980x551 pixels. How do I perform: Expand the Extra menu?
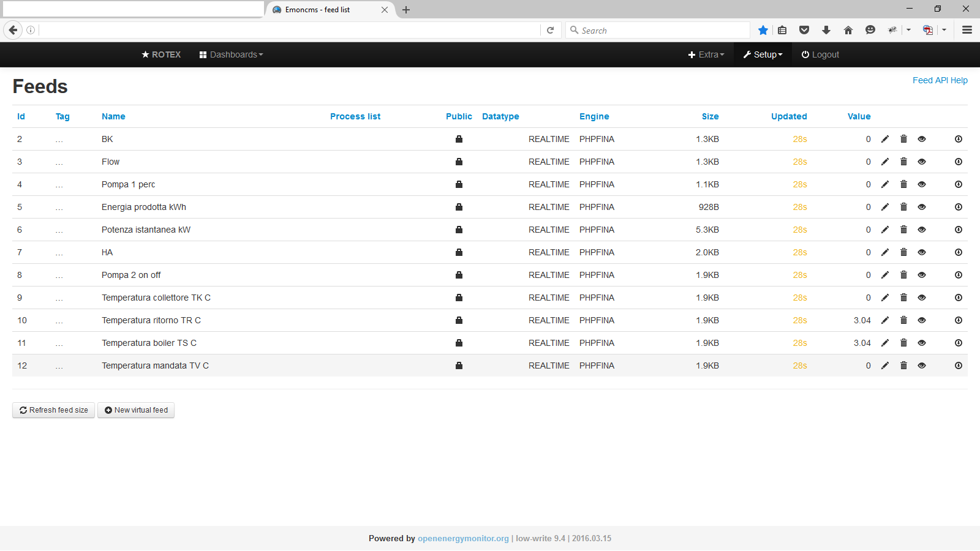tap(706, 54)
